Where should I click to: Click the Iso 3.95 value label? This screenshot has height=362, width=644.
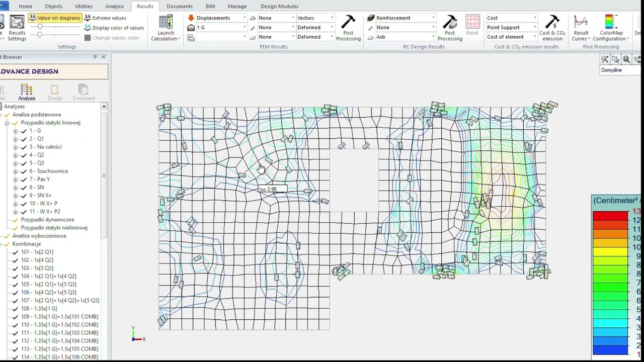pos(272,190)
